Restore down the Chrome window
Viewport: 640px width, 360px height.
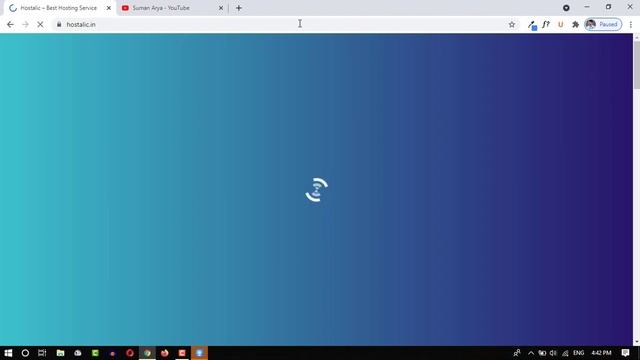click(608, 7)
